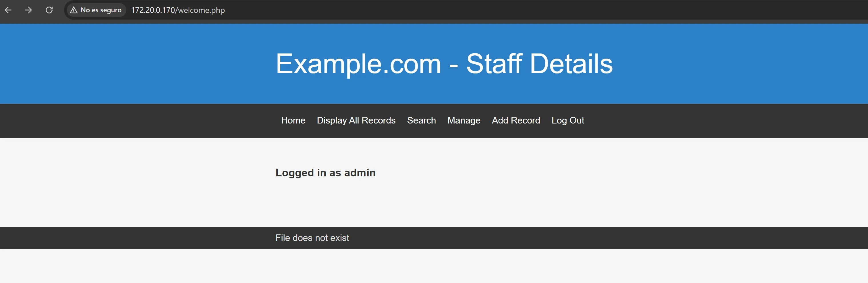Click 'Staff Details' in the banner title
868x283 pixels.
[539, 64]
